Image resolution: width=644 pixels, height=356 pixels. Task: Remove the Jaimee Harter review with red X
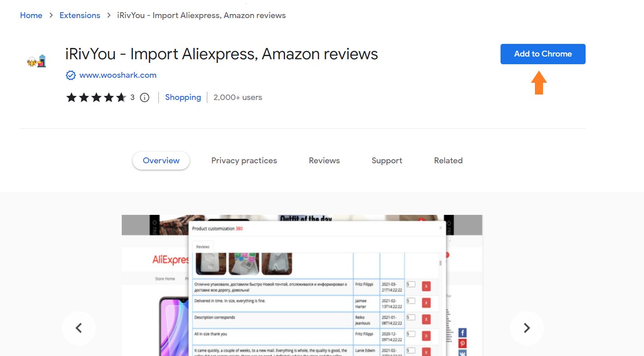pyautogui.click(x=426, y=303)
